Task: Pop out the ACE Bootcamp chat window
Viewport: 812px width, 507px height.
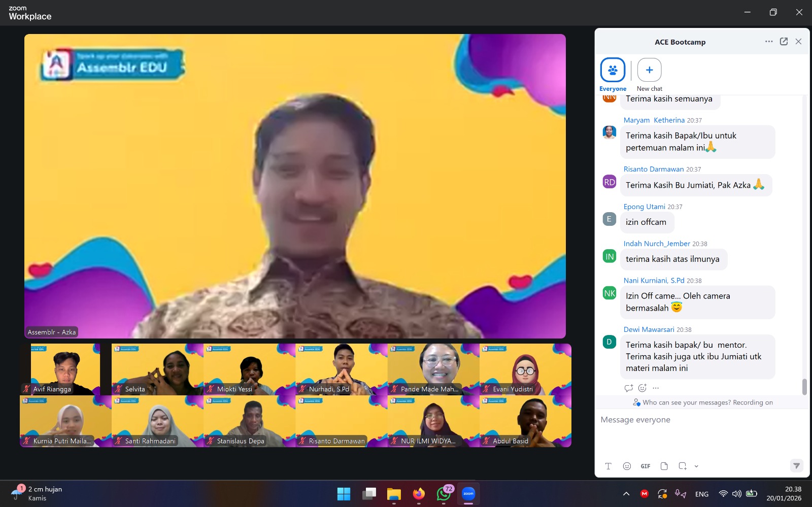Action: coord(784,42)
